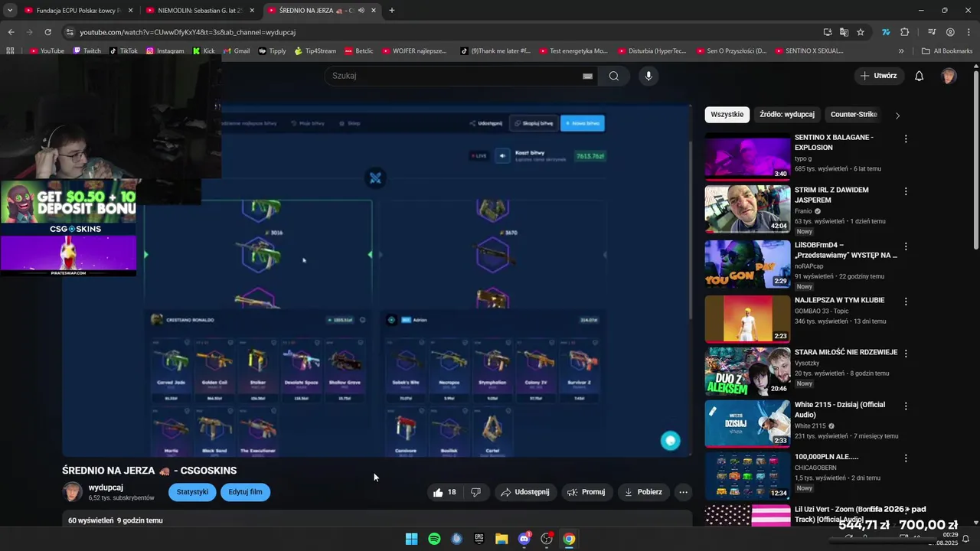Open the wydupcaj channel name link
This screenshot has height=551, width=980.
click(x=106, y=487)
